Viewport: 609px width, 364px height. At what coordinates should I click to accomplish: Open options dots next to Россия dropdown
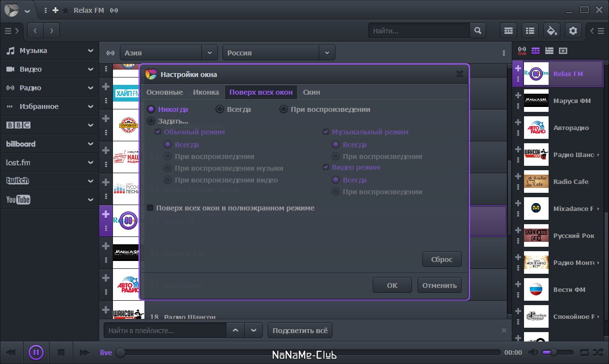tap(503, 53)
